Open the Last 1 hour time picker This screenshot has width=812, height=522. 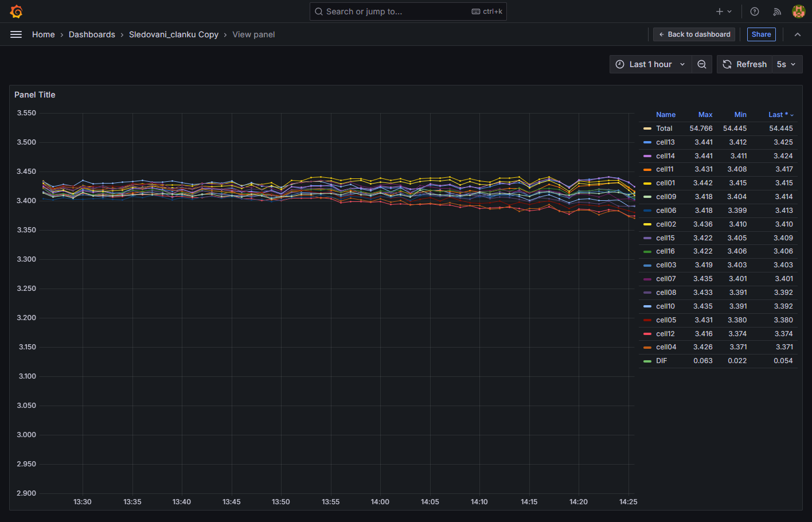click(x=650, y=64)
